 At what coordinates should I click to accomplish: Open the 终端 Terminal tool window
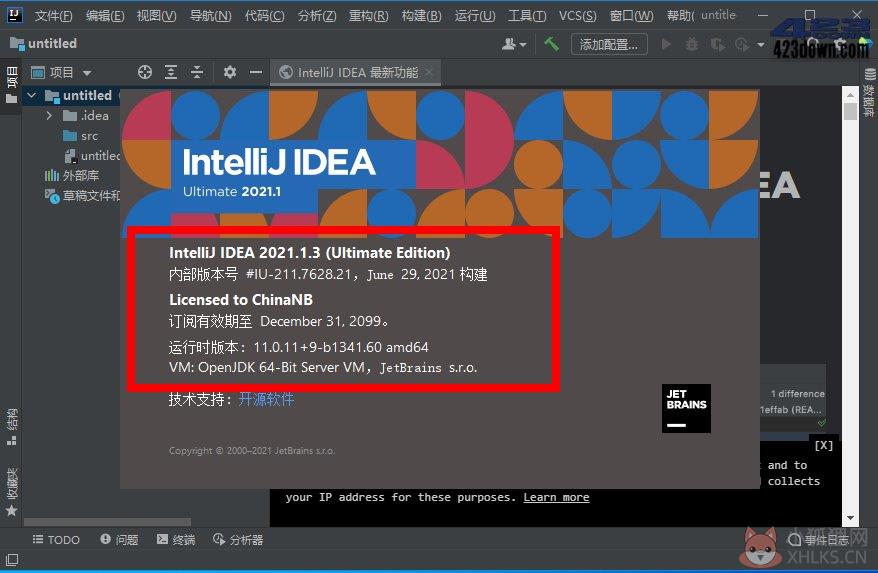[176, 539]
